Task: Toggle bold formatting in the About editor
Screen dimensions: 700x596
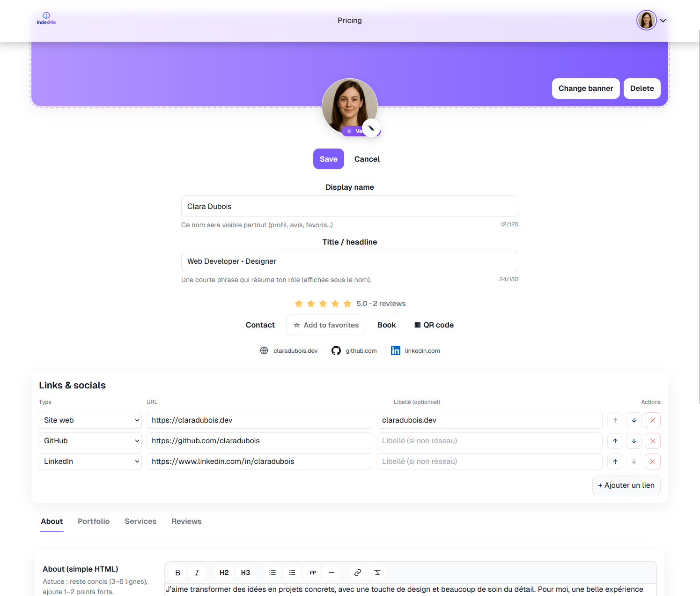Action: coord(177,572)
